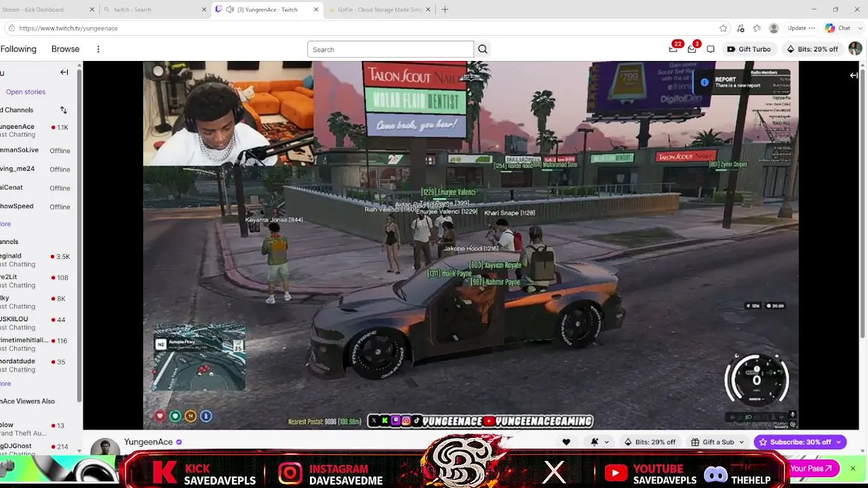Open recommended channel with 44 viewers
868x488 pixels.
point(37,323)
